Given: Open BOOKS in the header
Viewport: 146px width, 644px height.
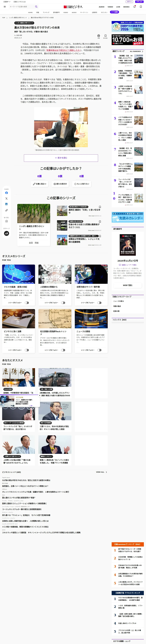Looking at the screenshot, I should click(x=126, y=7).
